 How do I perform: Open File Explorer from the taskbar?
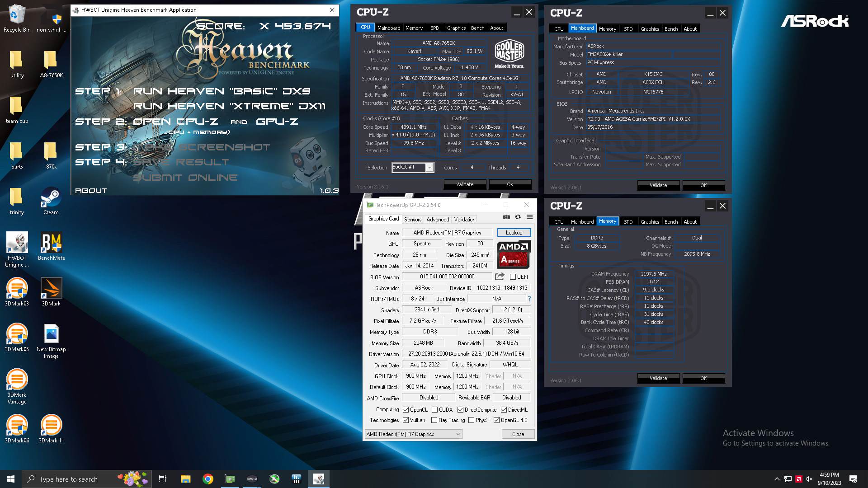click(186, 479)
